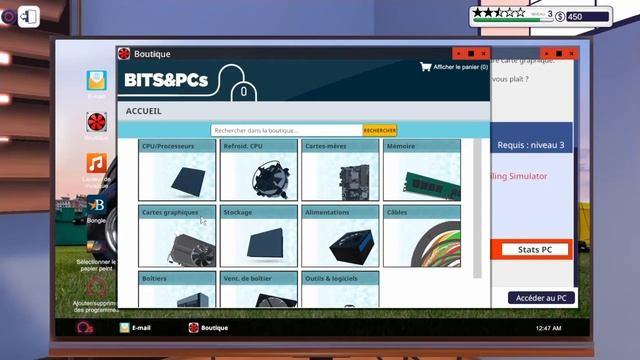This screenshot has width=640, height=360.
Task: Open the CPU/Processeurs category
Action: pos(177,170)
